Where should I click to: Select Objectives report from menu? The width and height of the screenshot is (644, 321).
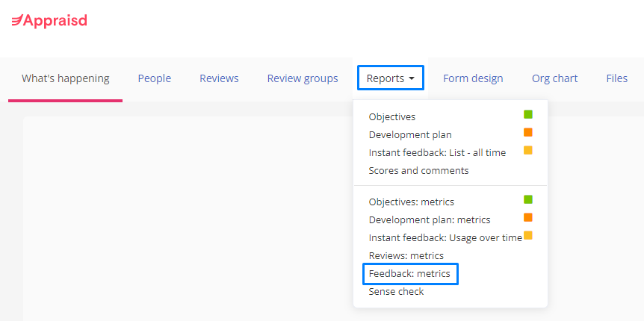[x=391, y=117]
